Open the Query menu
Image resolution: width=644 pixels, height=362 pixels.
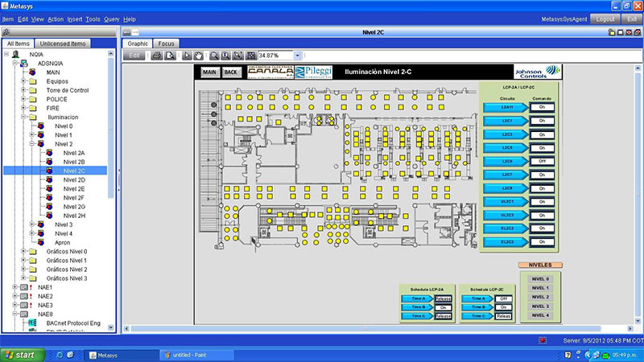(x=112, y=19)
